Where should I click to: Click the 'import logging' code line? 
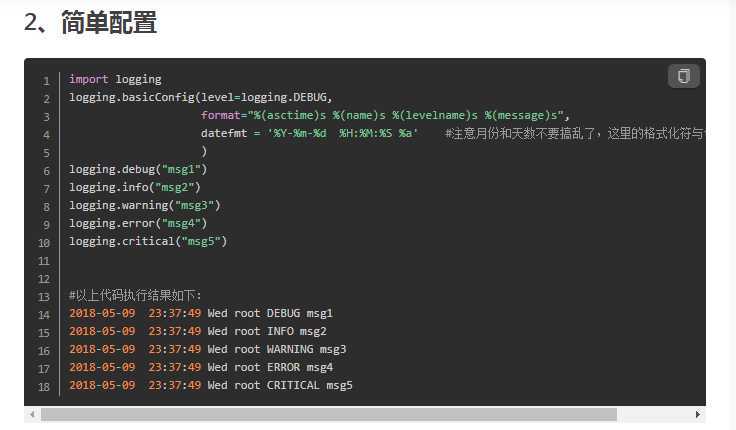115,79
